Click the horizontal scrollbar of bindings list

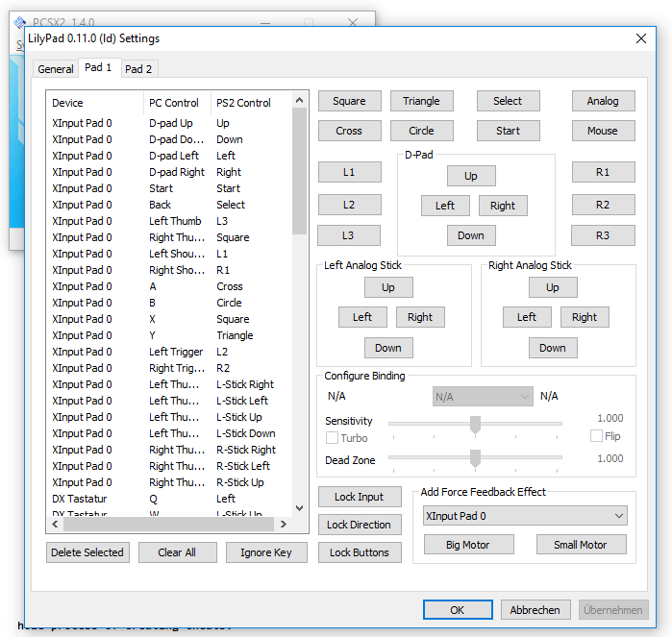coord(168,524)
